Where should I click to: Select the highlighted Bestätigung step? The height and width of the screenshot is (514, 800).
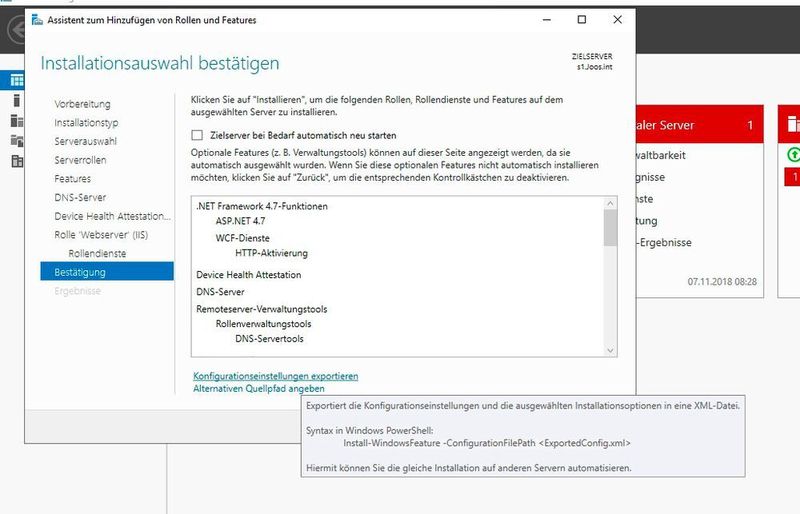pyautogui.click(x=107, y=272)
